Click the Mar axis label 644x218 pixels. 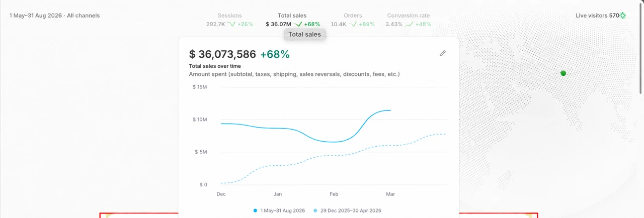(390, 193)
